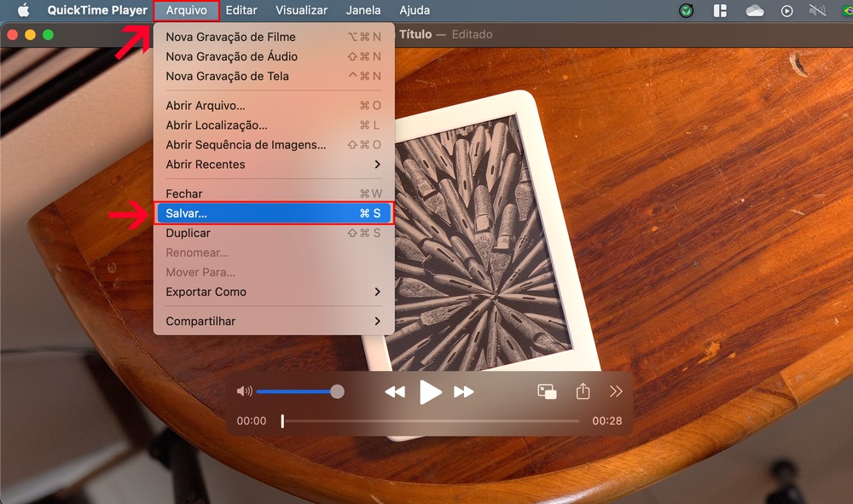The height and width of the screenshot is (504, 853).
Task: Open the Apple menu
Action: coord(23,10)
